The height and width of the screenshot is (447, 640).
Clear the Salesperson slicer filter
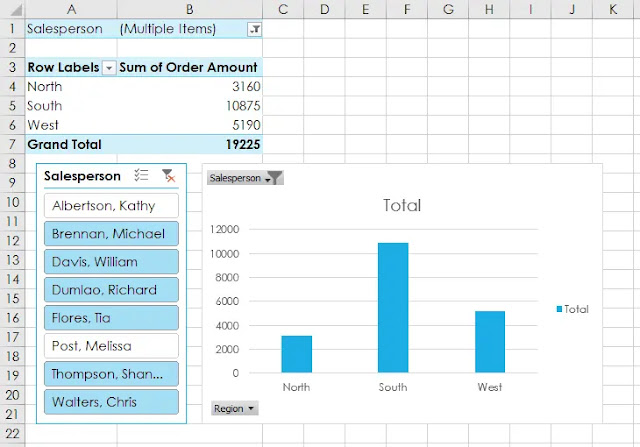(168, 176)
